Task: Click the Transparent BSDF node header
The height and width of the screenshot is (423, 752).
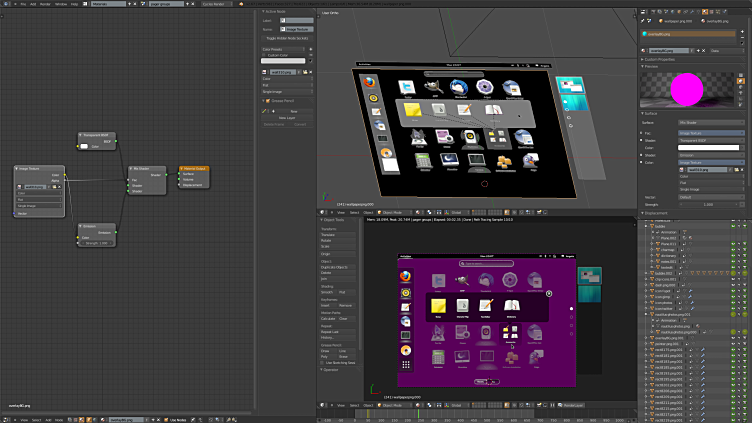Action: 97,135
